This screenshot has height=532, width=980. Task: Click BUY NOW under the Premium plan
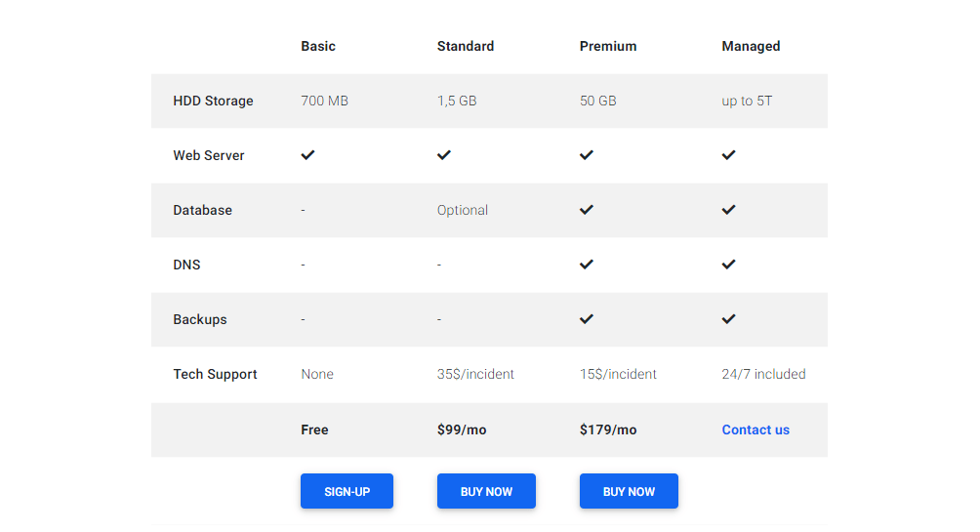tap(629, 491)
